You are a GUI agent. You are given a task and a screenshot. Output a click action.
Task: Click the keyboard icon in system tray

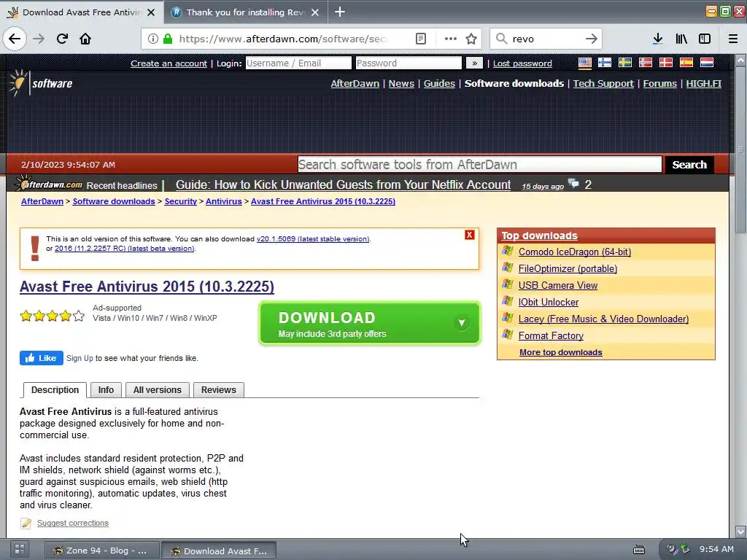tap(639, 550)
